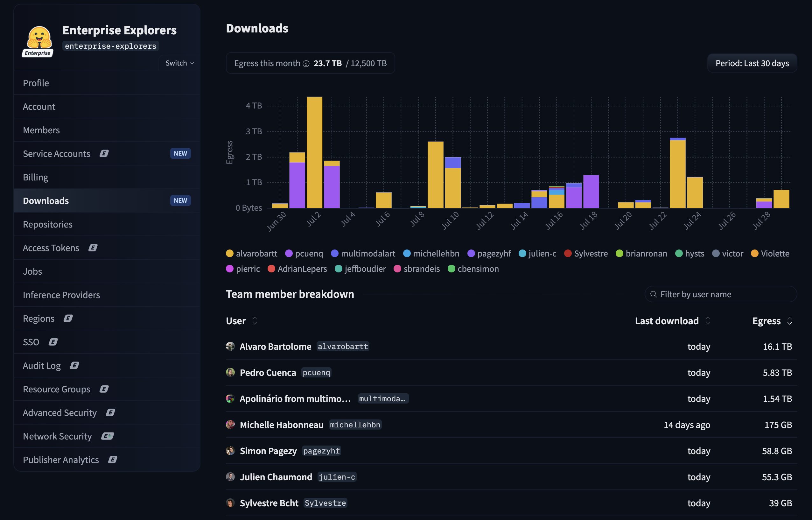The image size is (812, 520).
Task: Toggle hysts legend entry
Action: coord(690,254)
